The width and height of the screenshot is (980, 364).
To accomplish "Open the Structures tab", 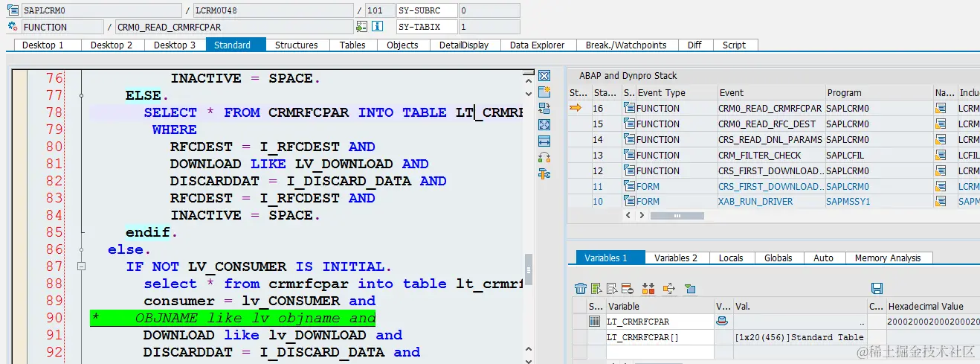I will pos(296,45).
